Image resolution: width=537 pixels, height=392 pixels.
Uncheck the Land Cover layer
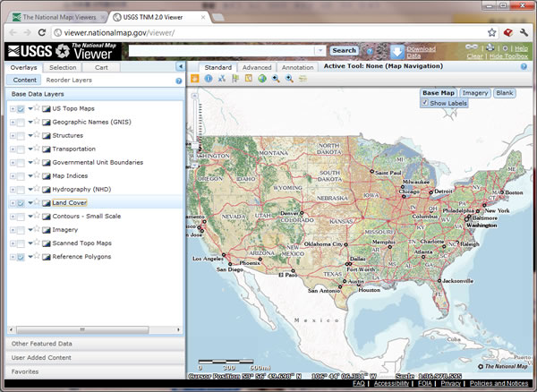pos(21,203)
